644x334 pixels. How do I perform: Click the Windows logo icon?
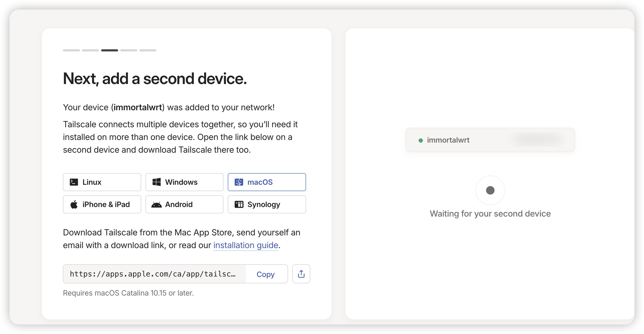pos(157,182)
